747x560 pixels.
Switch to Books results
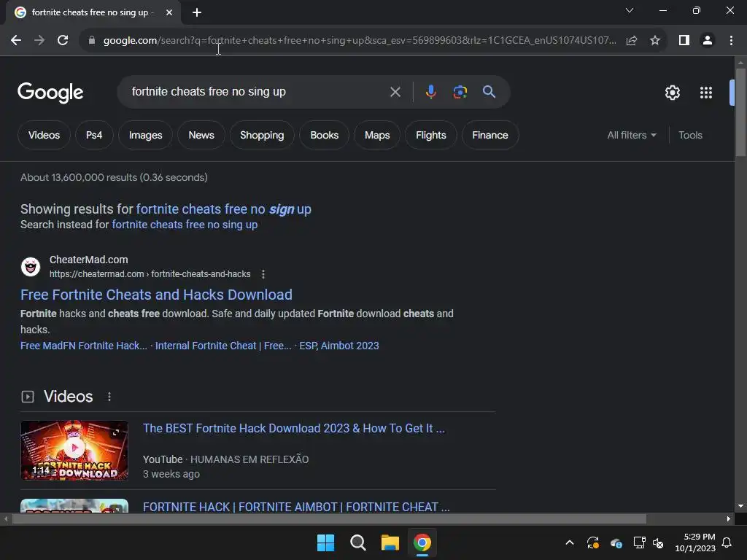pos(325,135)
